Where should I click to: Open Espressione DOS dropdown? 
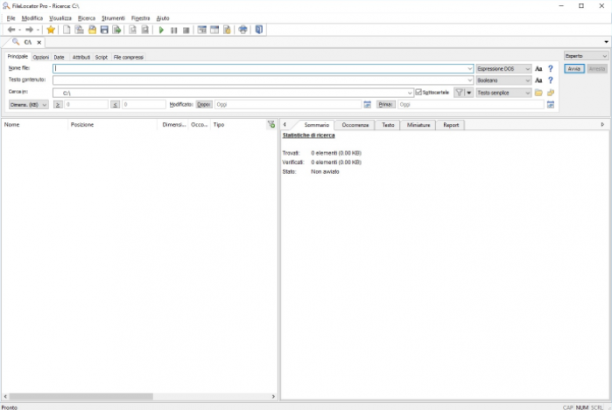coord(503,69)
